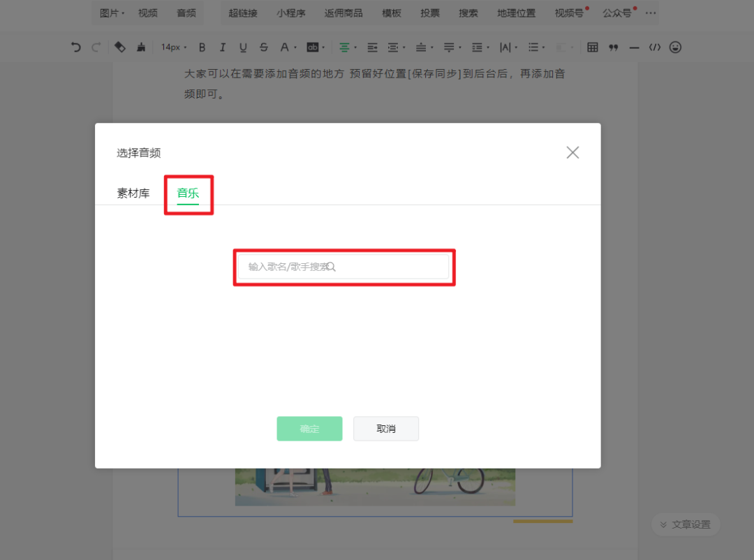Image resolution: width=754 pixels, height=560 pixels.
Task: Clear formatting with the brush icon
Action: coord(141,47)
